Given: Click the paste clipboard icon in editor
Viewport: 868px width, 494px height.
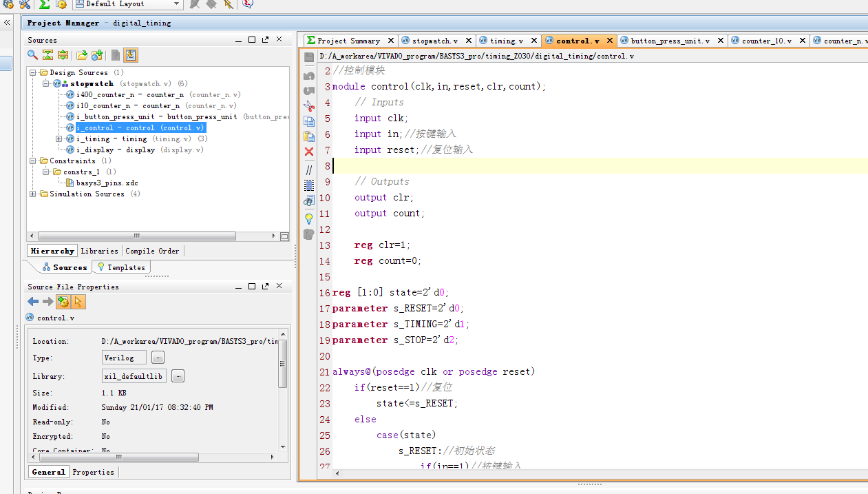Looking at the screenshot, I should [x=309, y=136].
